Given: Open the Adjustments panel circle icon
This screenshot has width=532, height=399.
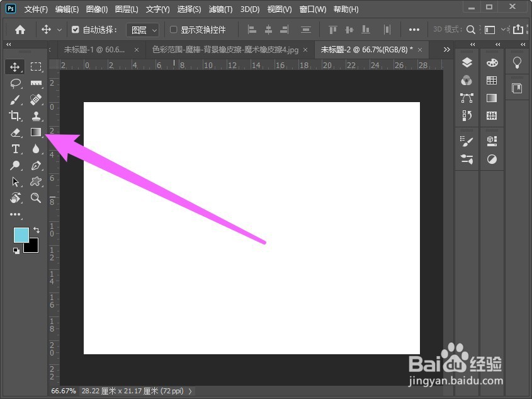Looking at the screenshot, I should click(492, 159).
